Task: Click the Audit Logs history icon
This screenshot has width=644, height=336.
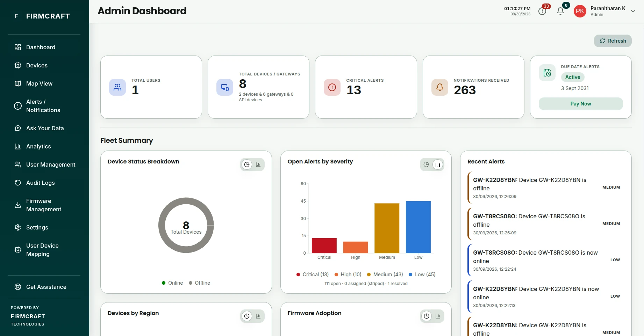Action: 18,183
